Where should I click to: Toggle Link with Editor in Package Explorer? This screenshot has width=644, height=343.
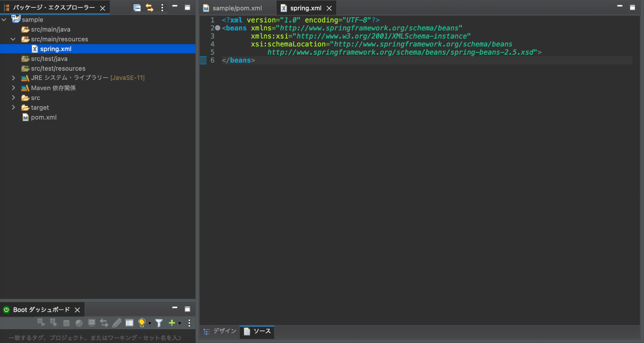coord(149,7)
